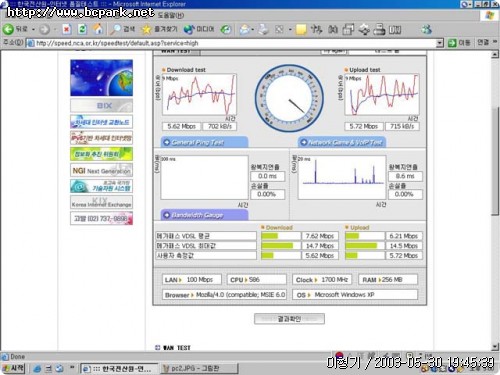Go to the Home page icon

[98, 29]
